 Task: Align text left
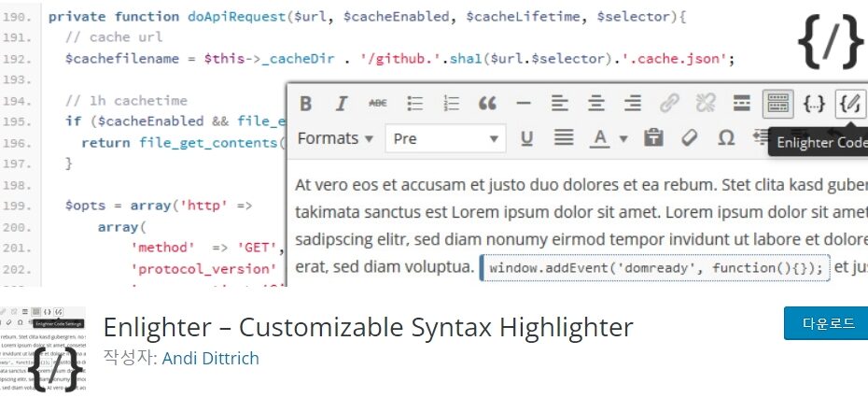(x=560, y=104)
